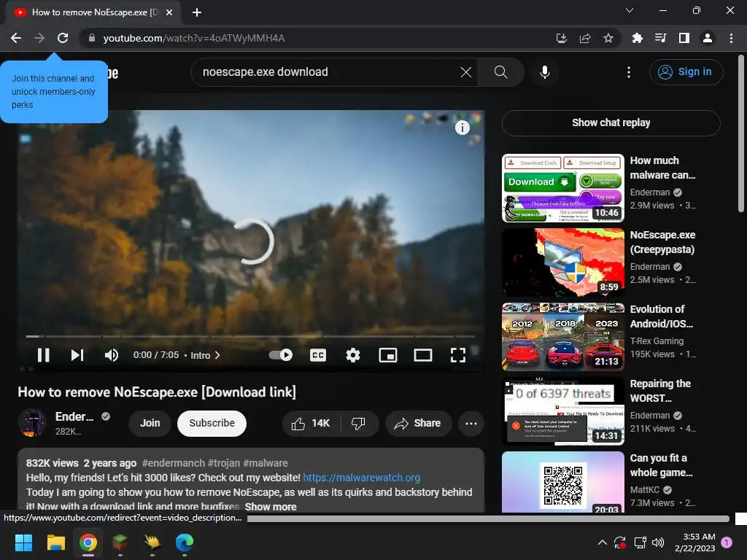The height and width of the screenshot is (560, 747).
Task: Open the notification badge in the taskbar
Action: tap(727, 542)
